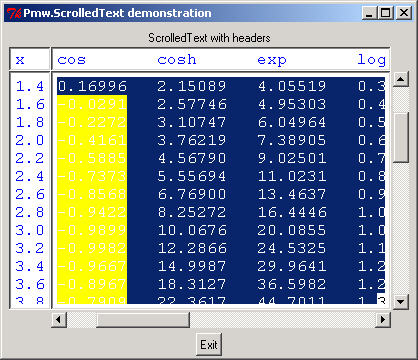Click the 'exp' column header
The width and height of the screenshot is (418, 360).
click(272, 61)
